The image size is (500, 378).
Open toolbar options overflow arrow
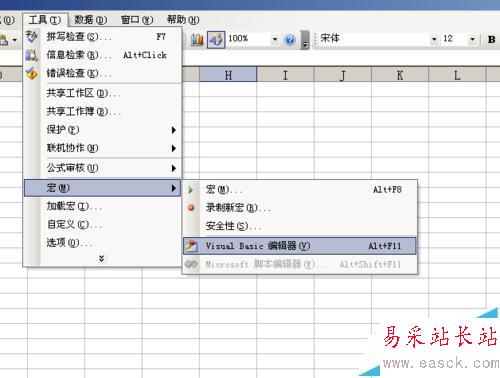[x=305, y=40]
